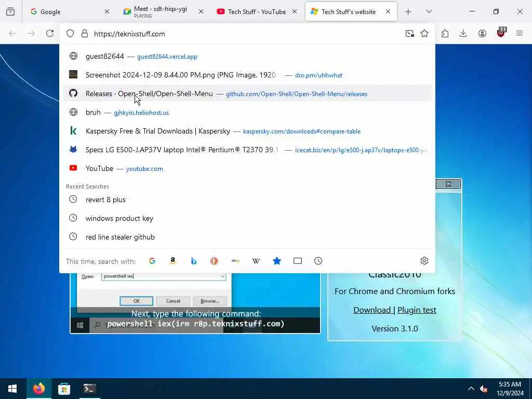
Task: Show hidden system tray icons
Action: [x=471, y=389]
